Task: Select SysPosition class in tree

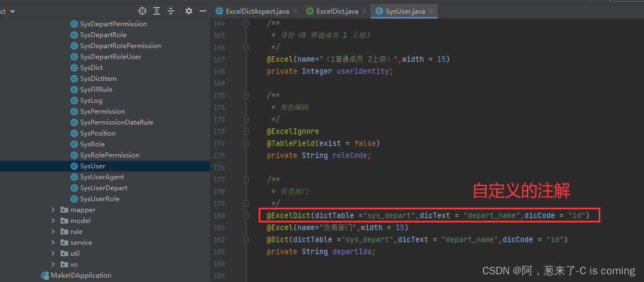Action: (x=98, y=133)
